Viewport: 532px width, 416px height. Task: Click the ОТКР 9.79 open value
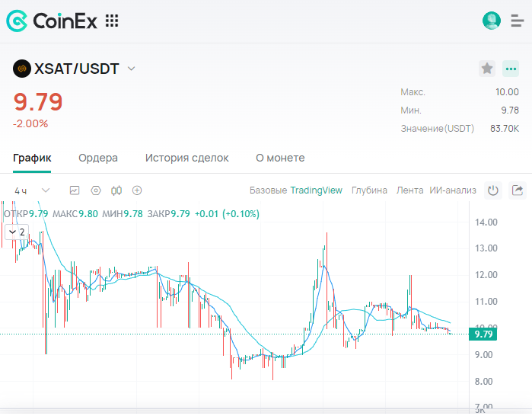click(x=38, y=214)
